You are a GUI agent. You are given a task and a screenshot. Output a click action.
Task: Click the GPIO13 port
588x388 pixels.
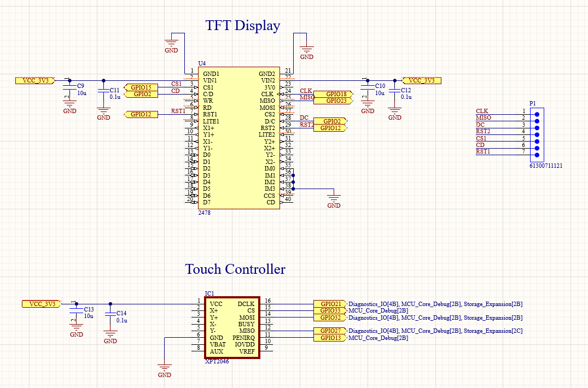pyautogui.click(x=330, y=338)
